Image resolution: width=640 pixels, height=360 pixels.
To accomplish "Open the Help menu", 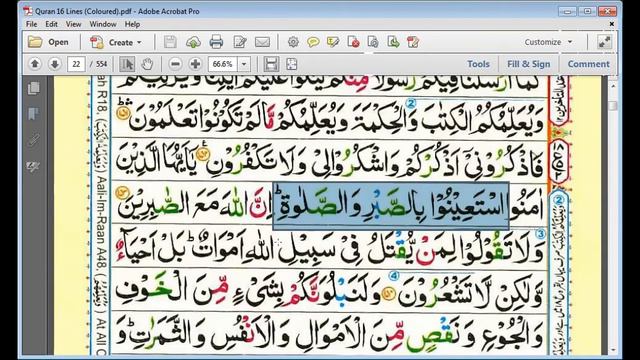I will pyautogui.click(x=132, y=24).
